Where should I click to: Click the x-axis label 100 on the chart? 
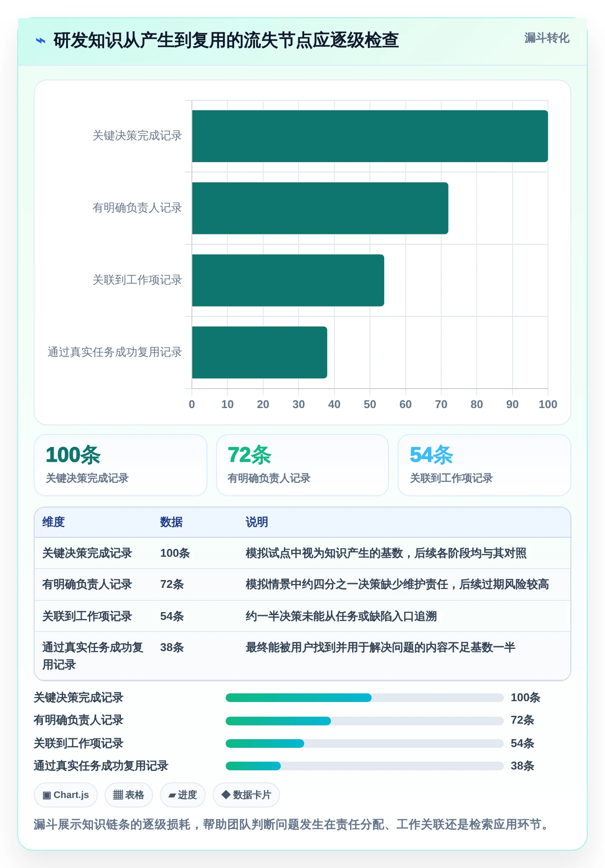coord(548,404)
